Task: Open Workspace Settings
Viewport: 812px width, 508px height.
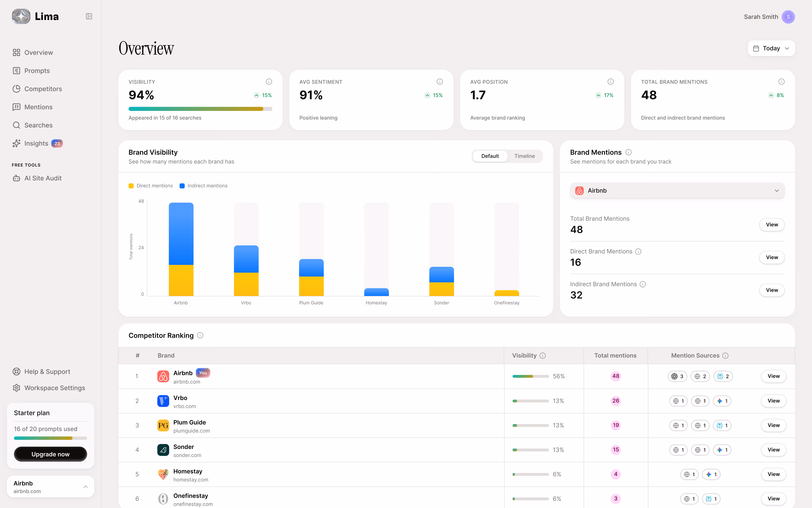Action: [49, 388]
